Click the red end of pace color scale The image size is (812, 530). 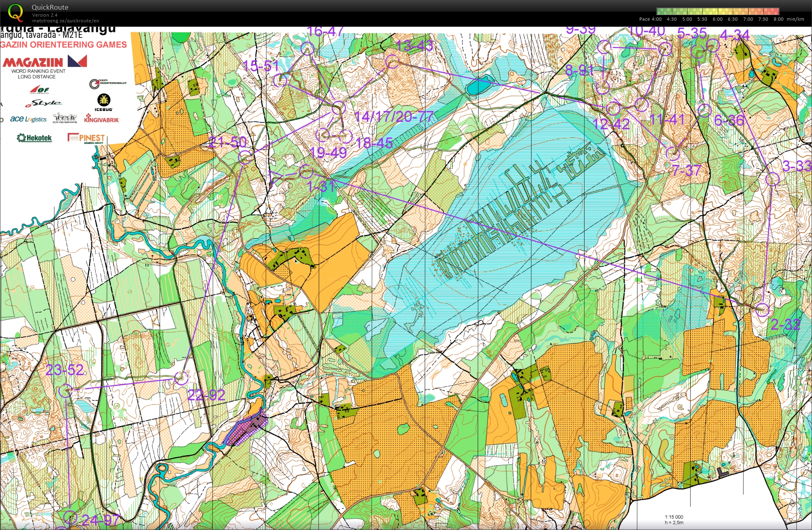pyautogui.click(x=776, y=11)
